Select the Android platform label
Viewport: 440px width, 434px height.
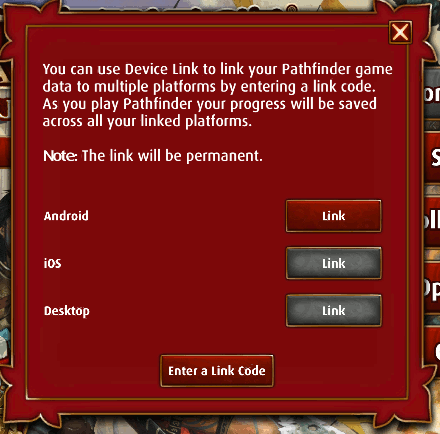pyautogui.click(x=66, y=216)
